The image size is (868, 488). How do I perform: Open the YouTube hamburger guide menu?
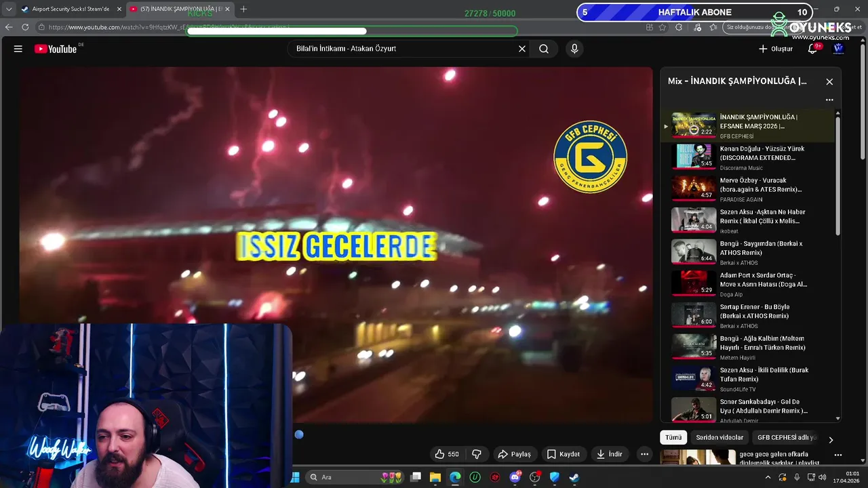18,49
